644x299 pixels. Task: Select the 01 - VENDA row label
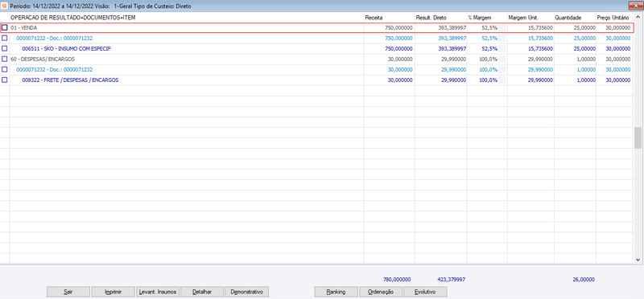coord(24,27)
